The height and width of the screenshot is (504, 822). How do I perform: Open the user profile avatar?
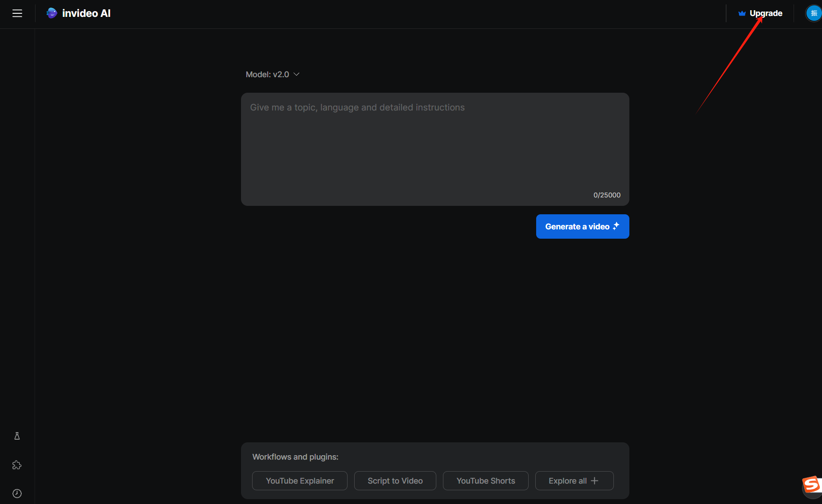[x=814, y=13]
